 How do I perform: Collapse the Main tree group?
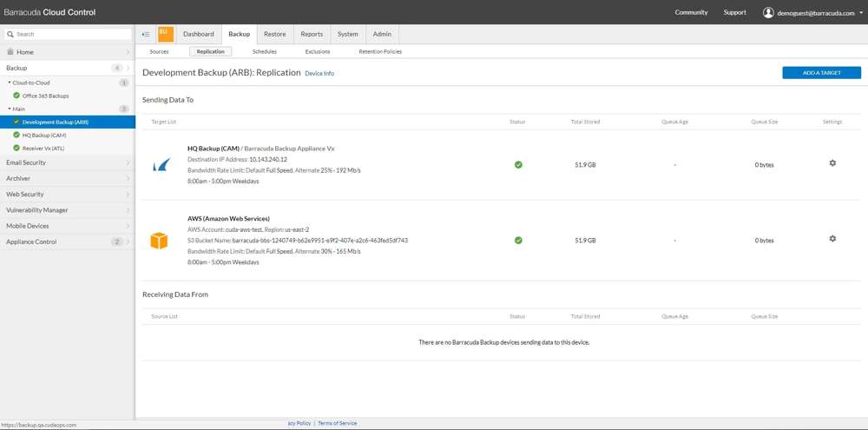point(10,109)
